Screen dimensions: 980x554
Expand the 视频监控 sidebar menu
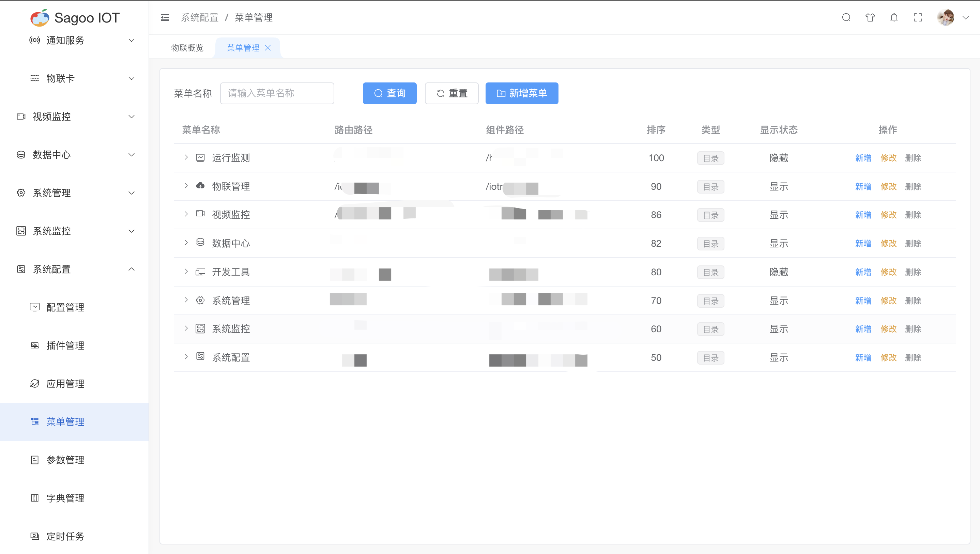(75, 117)
